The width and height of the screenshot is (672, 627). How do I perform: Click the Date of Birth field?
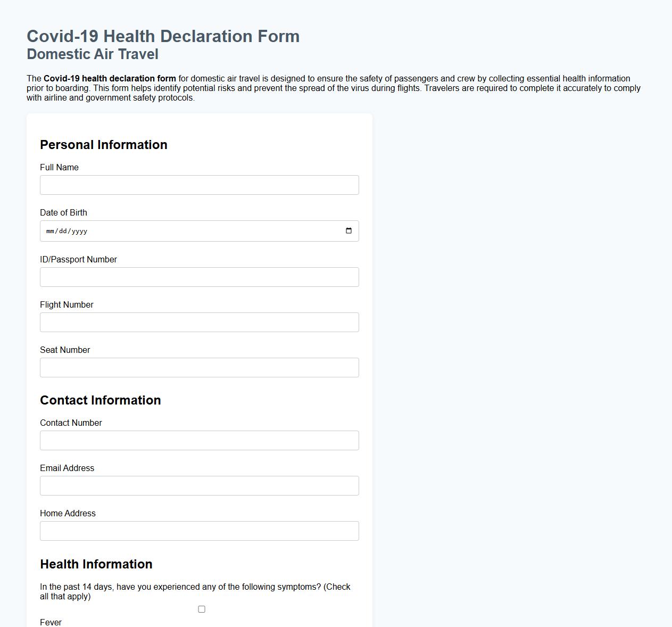point(199,230)
